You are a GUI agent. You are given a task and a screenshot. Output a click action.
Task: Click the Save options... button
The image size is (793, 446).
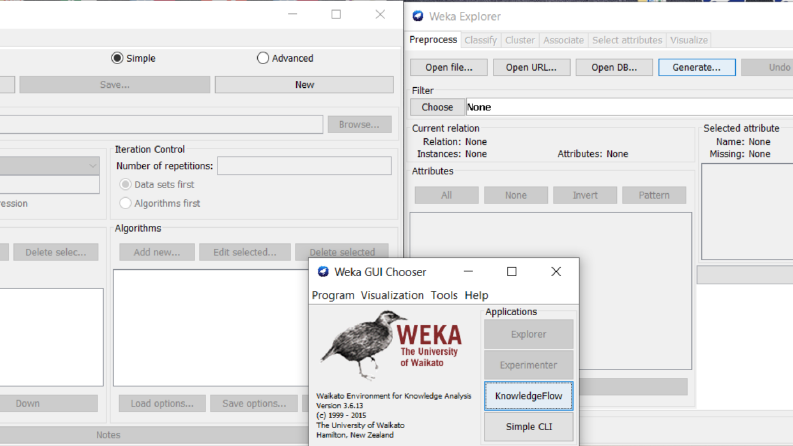point(254,404)
